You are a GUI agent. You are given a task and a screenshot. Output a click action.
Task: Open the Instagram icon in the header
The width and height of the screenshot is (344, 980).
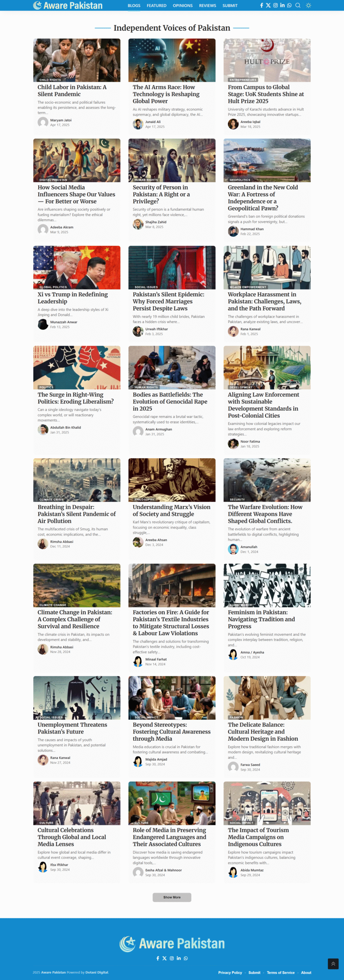275,5
